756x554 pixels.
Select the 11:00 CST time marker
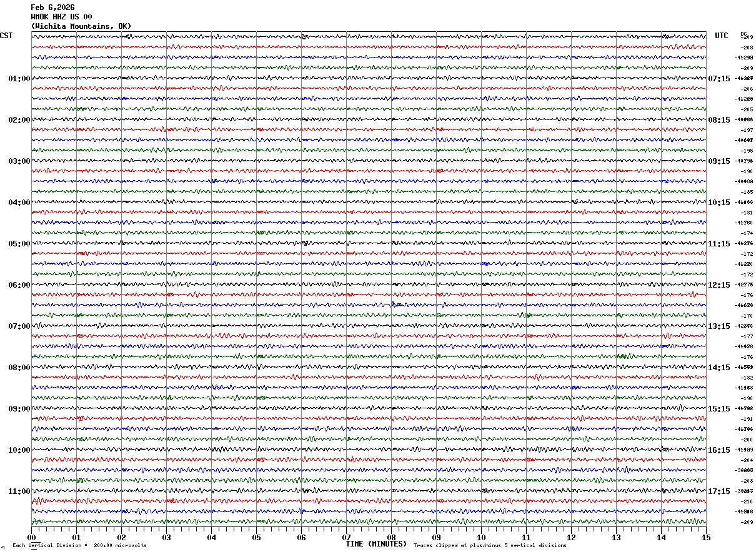click(x=19, y=491)
